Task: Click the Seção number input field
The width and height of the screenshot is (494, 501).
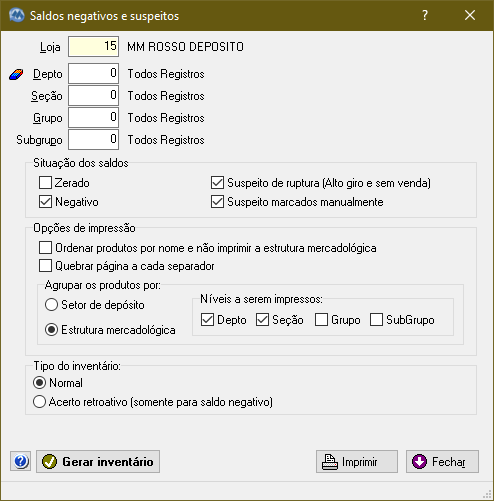Action: [x=93, y=96]
